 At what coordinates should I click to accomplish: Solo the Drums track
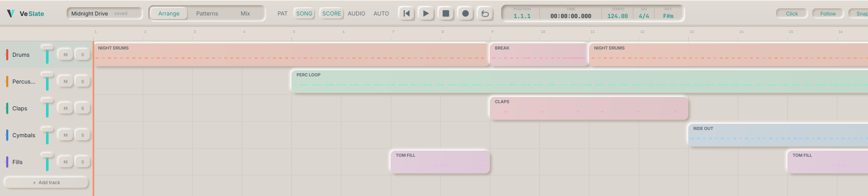pos(83,55)
